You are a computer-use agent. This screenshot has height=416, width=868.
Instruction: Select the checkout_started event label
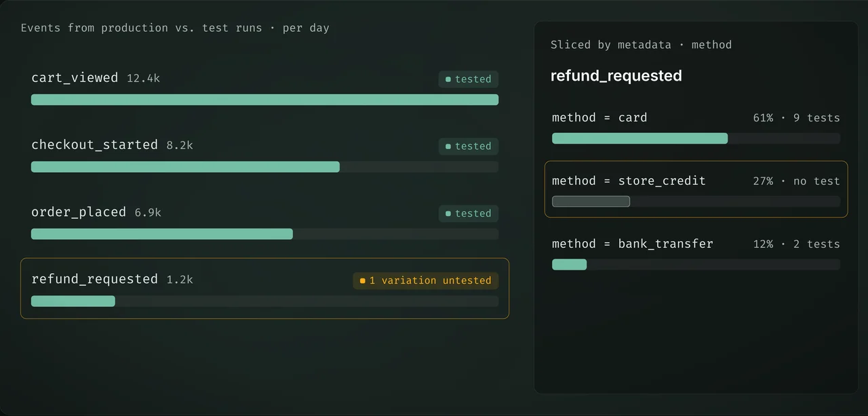(94, 145)
